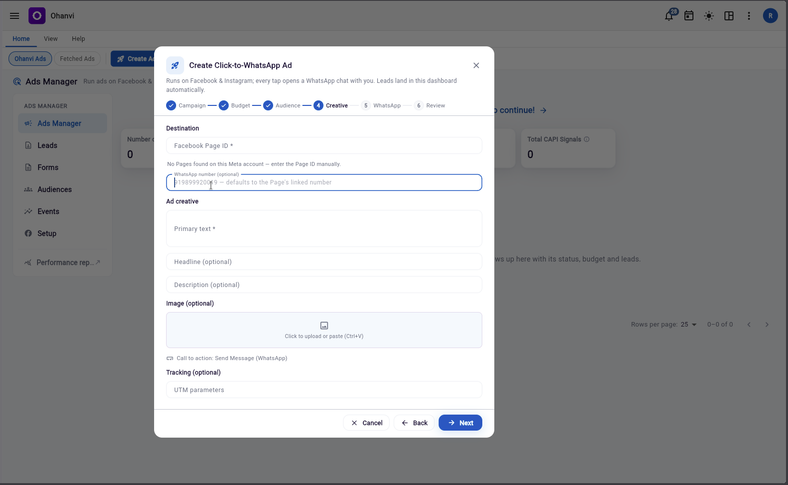This screenshot has width=788, height=485.
Task: Select the Ohanvi Ads pill
Action: [30, 59]
